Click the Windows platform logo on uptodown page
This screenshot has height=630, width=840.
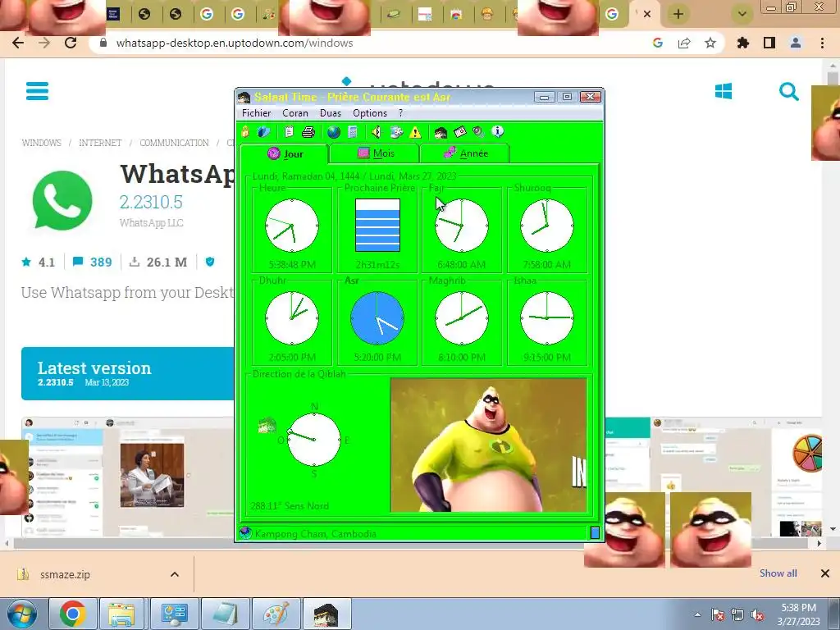(x=724, y=91)
